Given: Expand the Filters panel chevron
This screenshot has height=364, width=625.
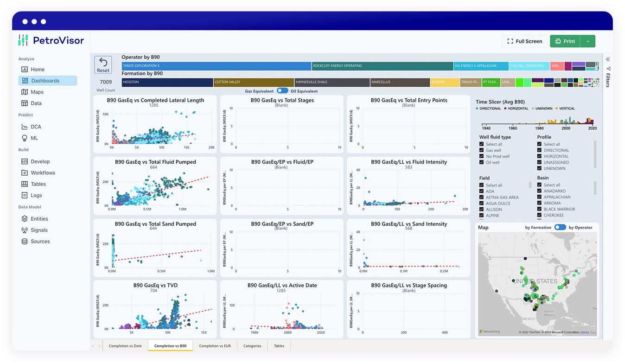Looking at the screenshot, I should coord(608,59).
